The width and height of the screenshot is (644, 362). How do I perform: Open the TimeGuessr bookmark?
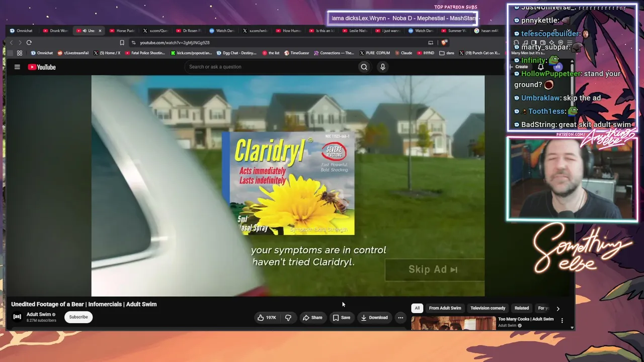point(296,53)
